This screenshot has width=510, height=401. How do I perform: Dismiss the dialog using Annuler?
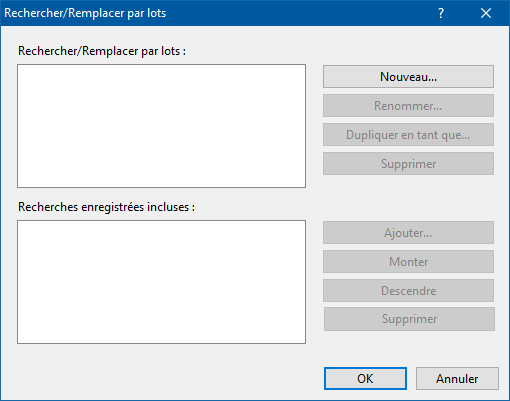pos(457,379)
